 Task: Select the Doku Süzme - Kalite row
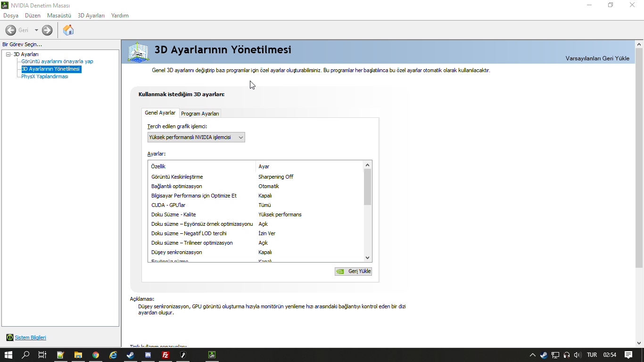256,214
